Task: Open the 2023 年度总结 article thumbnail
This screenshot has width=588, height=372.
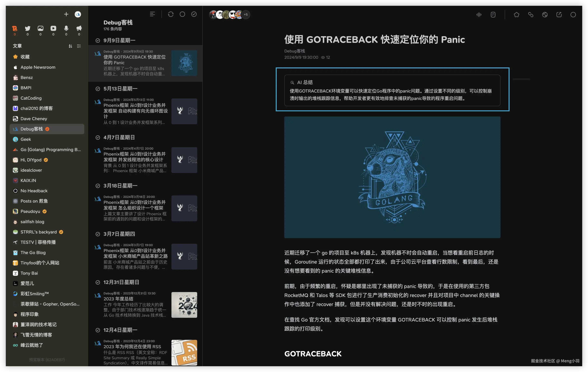Action: click(x=184, y=305)
